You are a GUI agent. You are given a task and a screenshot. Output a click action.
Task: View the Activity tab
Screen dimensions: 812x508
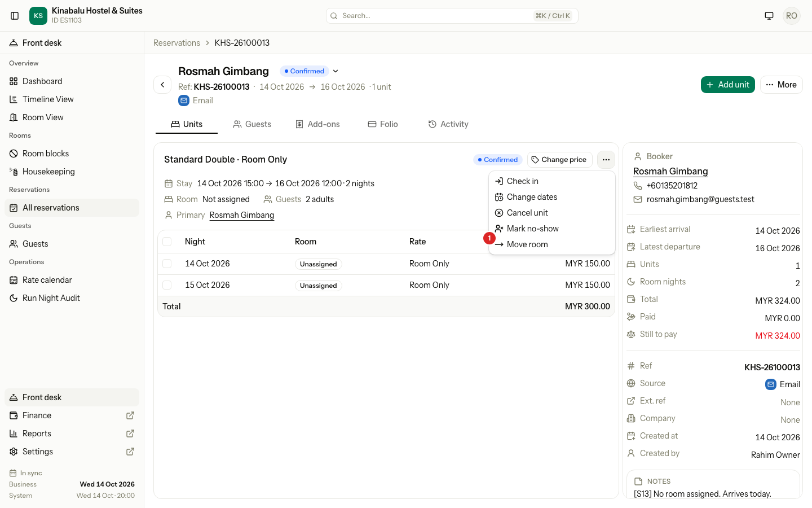tap(448, 124)
